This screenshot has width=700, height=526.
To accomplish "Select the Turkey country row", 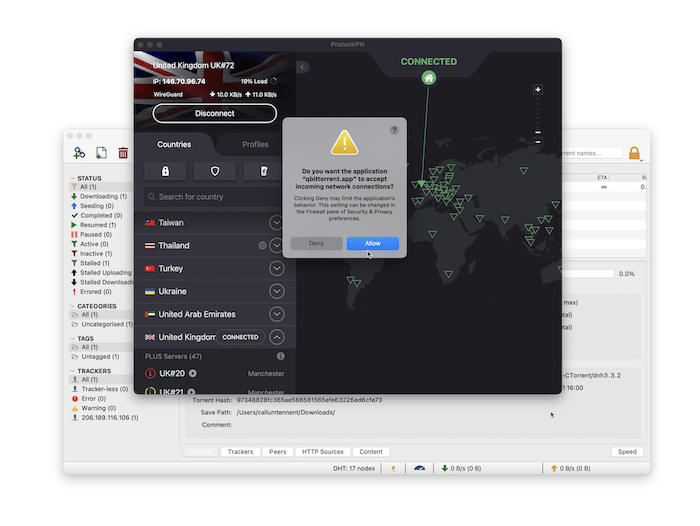I will (215, 268).
